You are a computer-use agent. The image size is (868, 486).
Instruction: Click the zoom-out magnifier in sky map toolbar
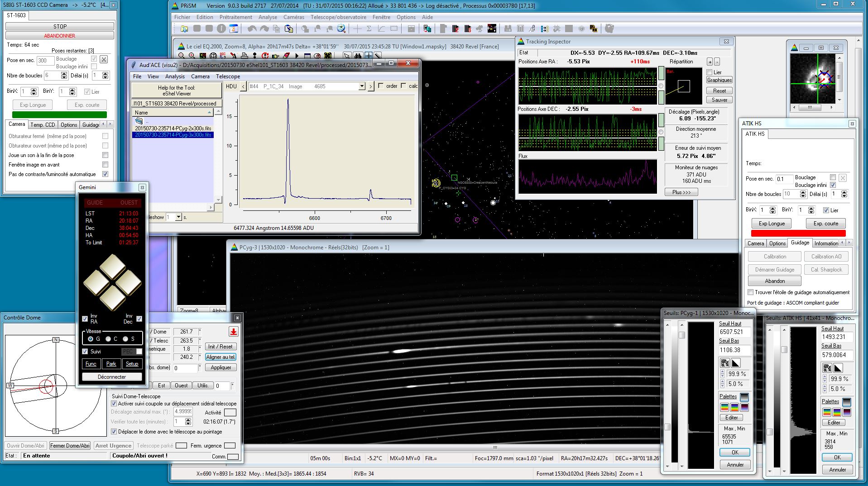click(x=182, y=56)
